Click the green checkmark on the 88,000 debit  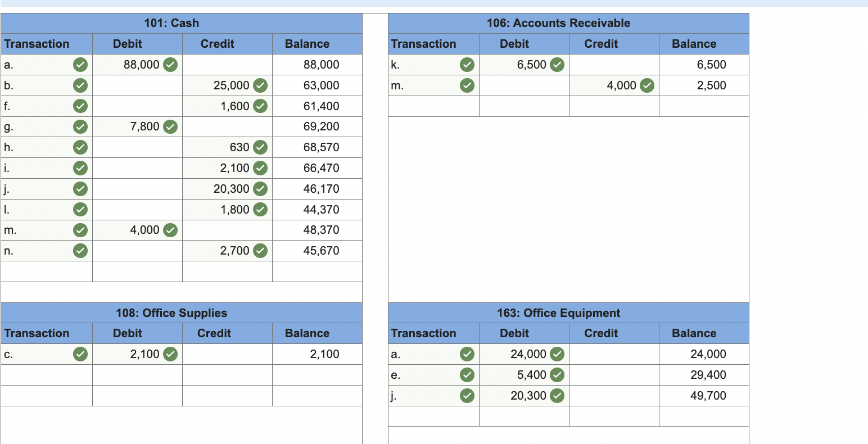coord(170,65)
